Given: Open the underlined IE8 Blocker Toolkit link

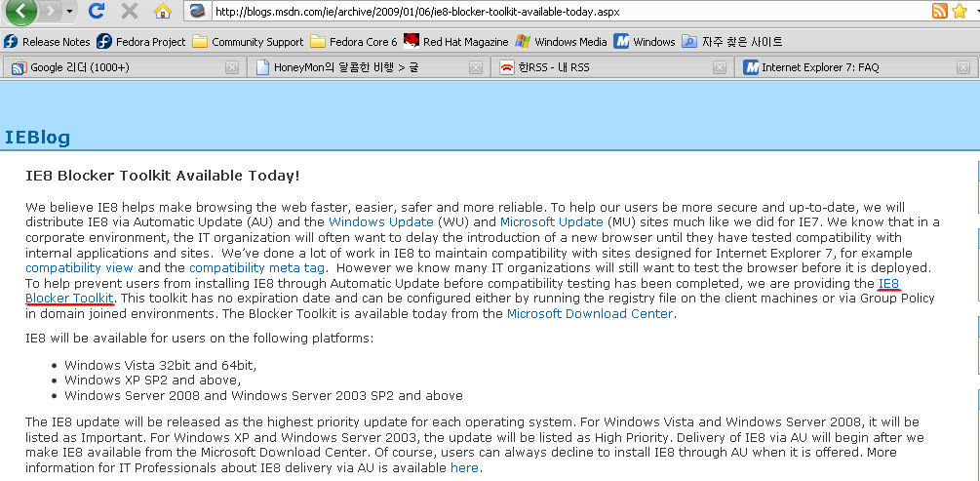Looking at the screenshot, I should click(x=69, y=299).
